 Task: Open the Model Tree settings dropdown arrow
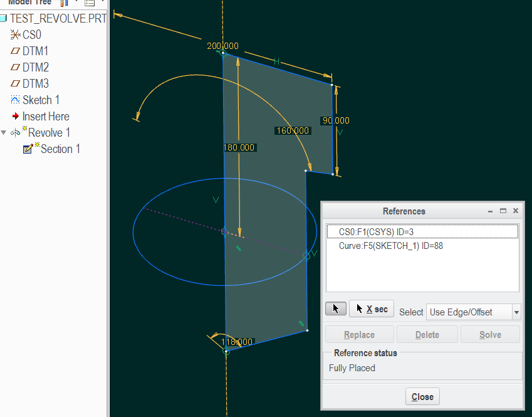[76, 3]
